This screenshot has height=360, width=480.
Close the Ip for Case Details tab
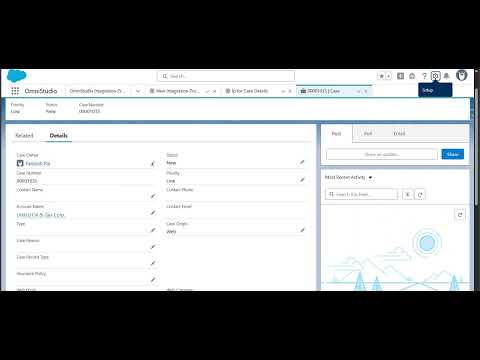[x=290, y=91]
